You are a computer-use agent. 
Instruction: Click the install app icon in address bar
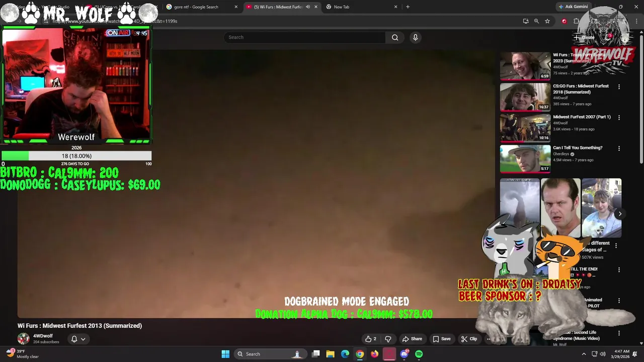(x=526, y=21)
